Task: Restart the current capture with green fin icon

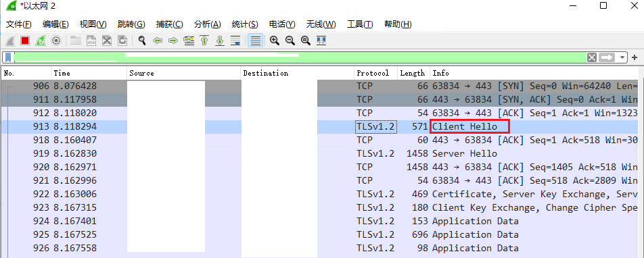Action: coord(41,41)
